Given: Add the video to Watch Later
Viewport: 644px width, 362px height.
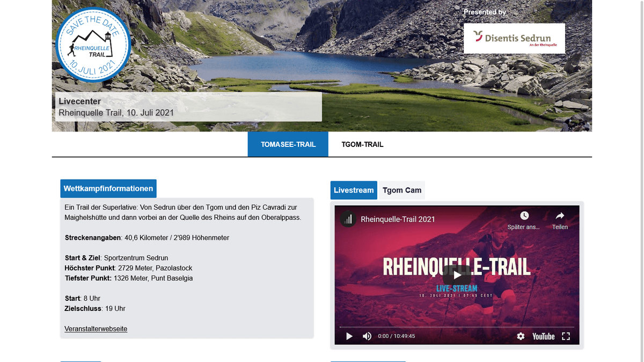Looking at the screenshot, I should tap(524, 220).
